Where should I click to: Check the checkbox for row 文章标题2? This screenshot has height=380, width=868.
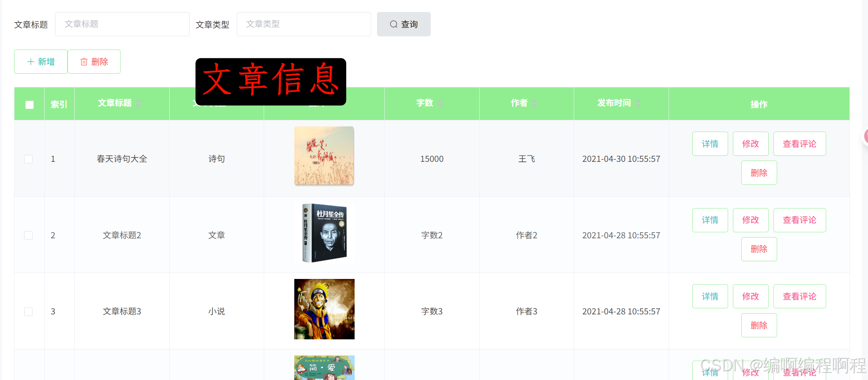(x=29, y=235)
